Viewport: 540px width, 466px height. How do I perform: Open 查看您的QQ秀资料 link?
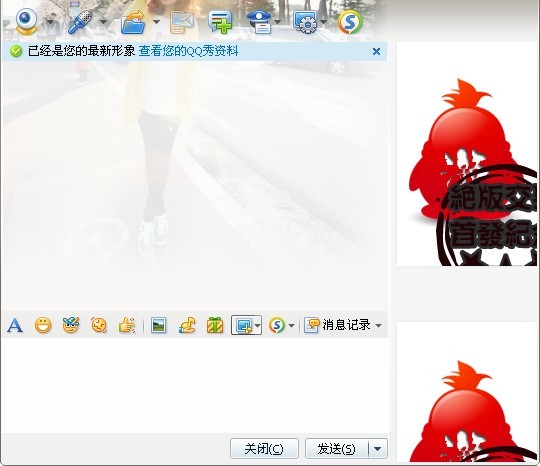[188, 51]
